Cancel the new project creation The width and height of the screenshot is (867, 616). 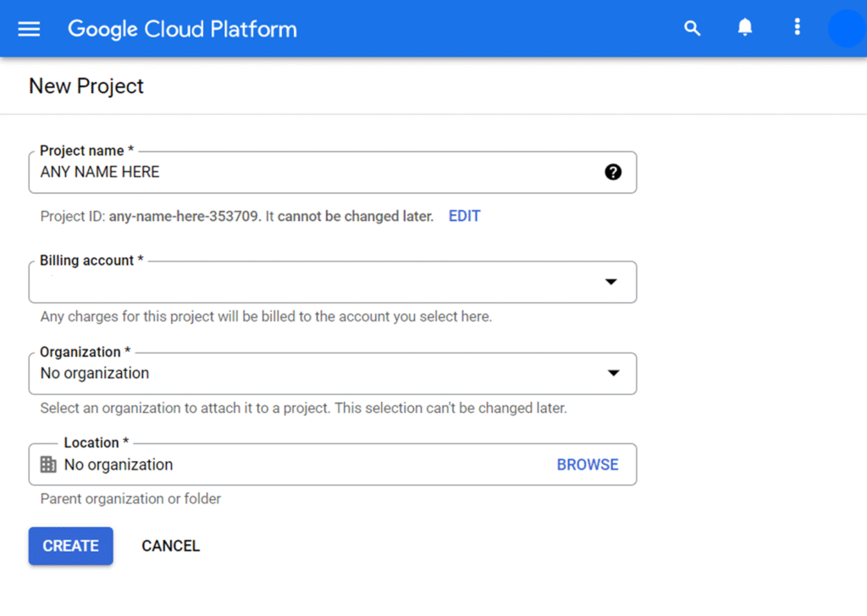[170, 546]
